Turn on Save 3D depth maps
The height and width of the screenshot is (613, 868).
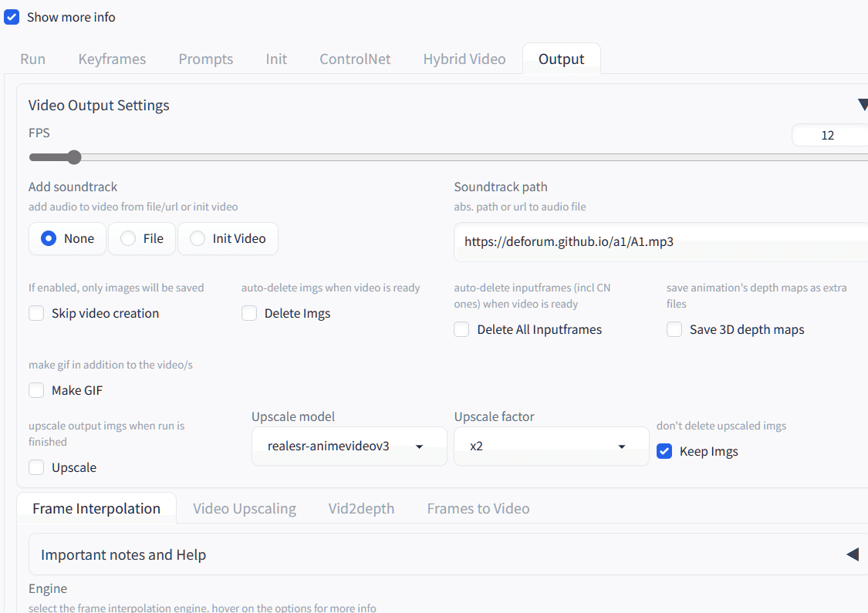(674, 329)
